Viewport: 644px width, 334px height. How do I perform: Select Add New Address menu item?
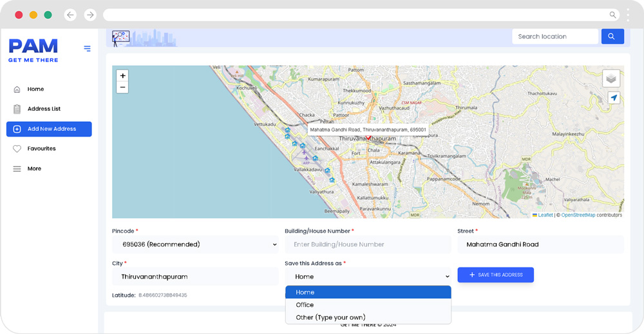click(x=49, y=129)
